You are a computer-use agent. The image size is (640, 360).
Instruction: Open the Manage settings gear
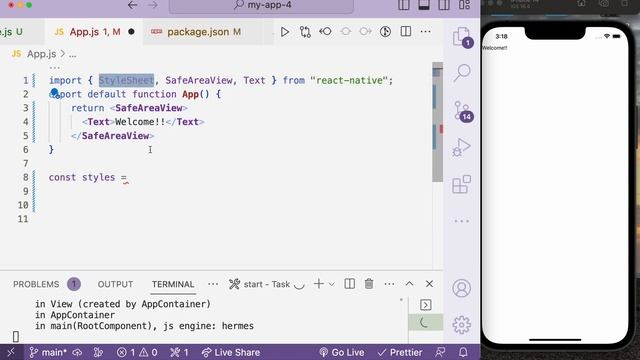coord(462,325)
